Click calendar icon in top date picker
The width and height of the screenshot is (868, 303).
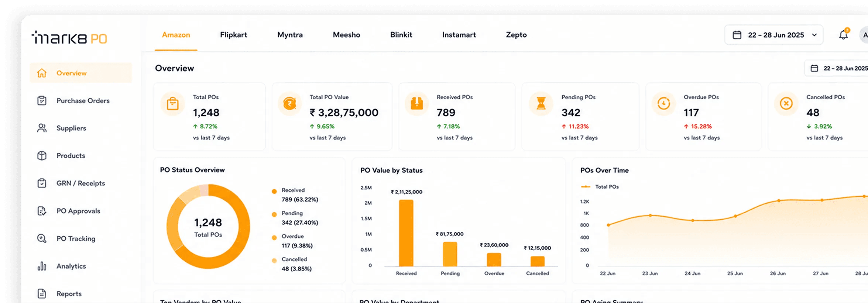[737, 35]
